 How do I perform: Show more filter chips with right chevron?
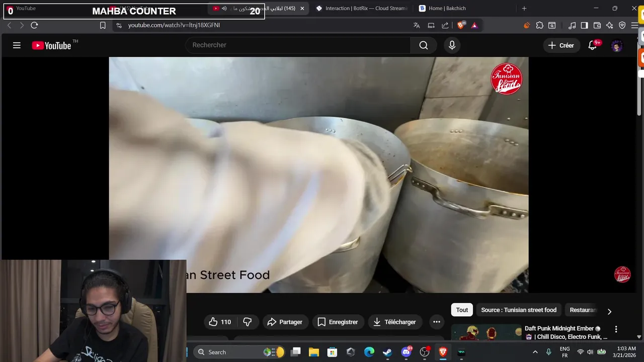click(x=609, y=311)
